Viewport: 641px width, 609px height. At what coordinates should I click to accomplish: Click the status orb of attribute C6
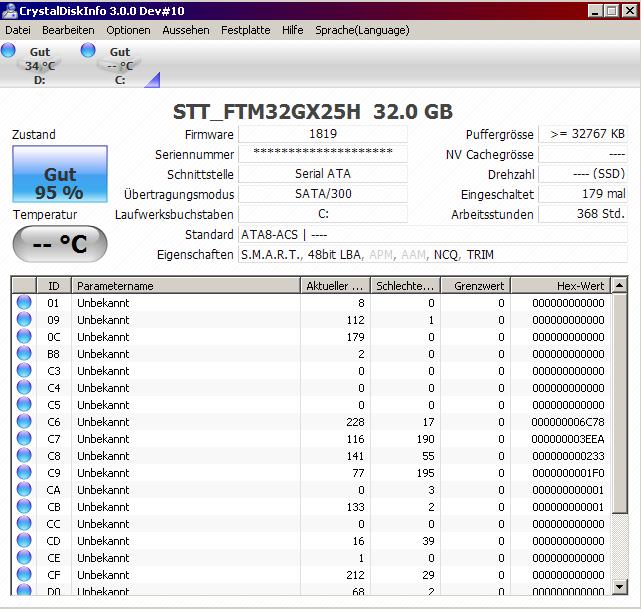coord(24,421)
